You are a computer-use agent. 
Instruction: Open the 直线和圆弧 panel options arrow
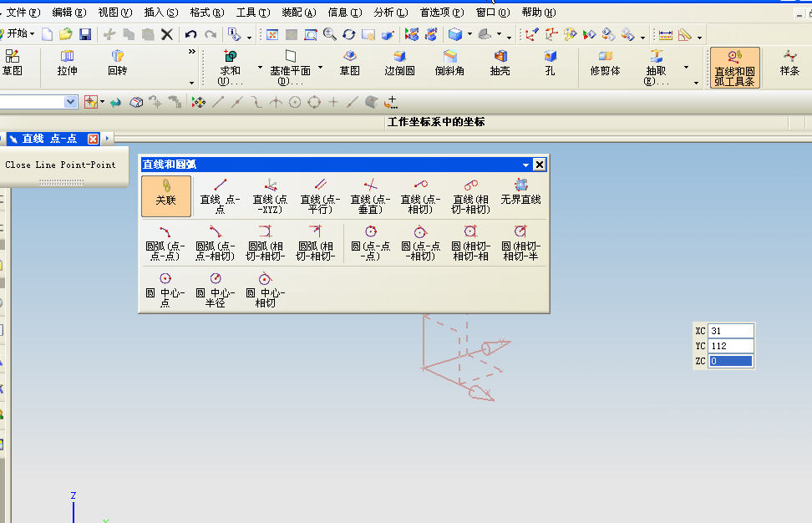pyautogui.click(x=525, y=165)
